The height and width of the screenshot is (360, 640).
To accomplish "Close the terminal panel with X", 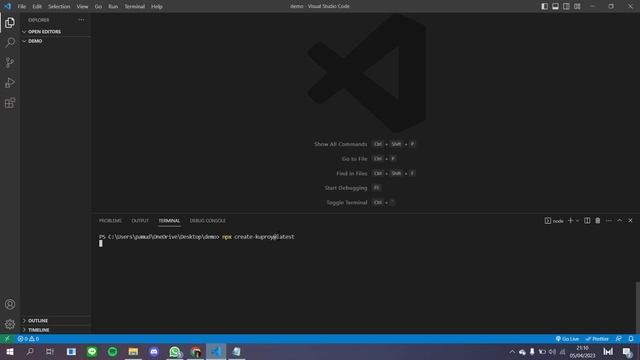I will (630, 220).
